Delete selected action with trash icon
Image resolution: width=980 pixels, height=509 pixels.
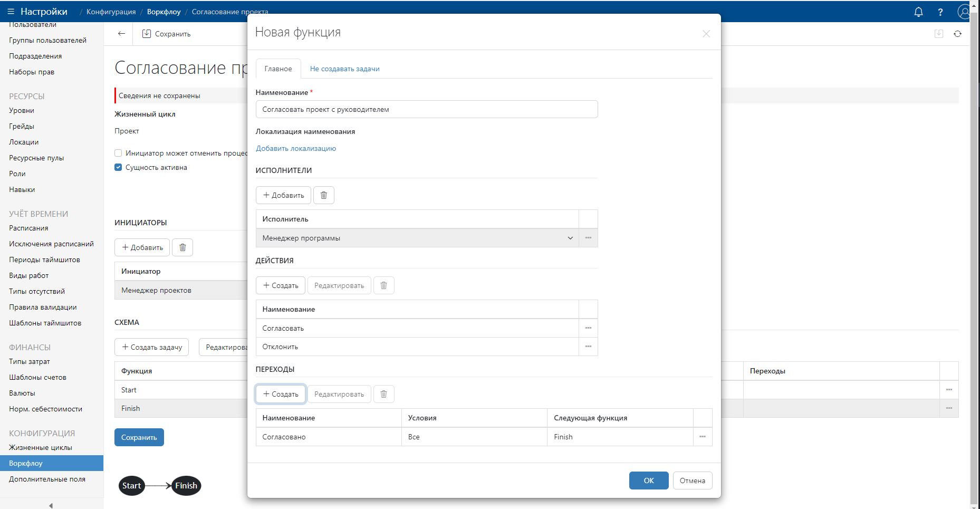pyautogui.click(x=384, y=285)
